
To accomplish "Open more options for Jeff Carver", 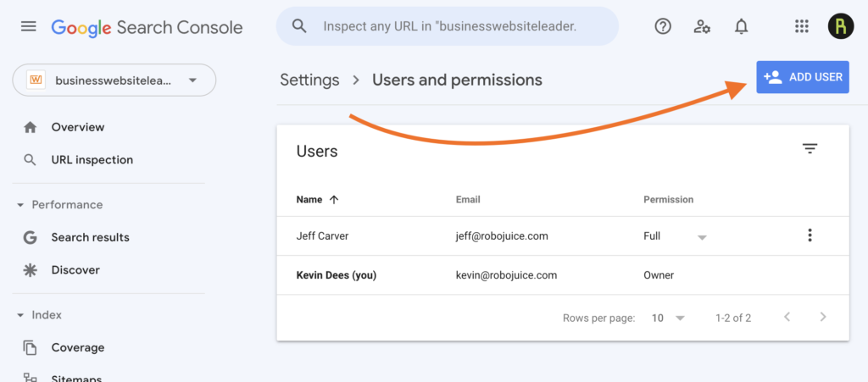I will (810, 235).
